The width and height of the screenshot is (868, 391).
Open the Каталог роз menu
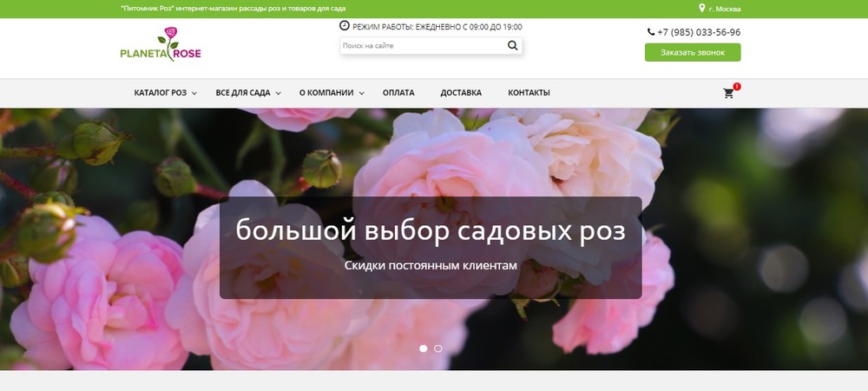(x=161, y=93)
